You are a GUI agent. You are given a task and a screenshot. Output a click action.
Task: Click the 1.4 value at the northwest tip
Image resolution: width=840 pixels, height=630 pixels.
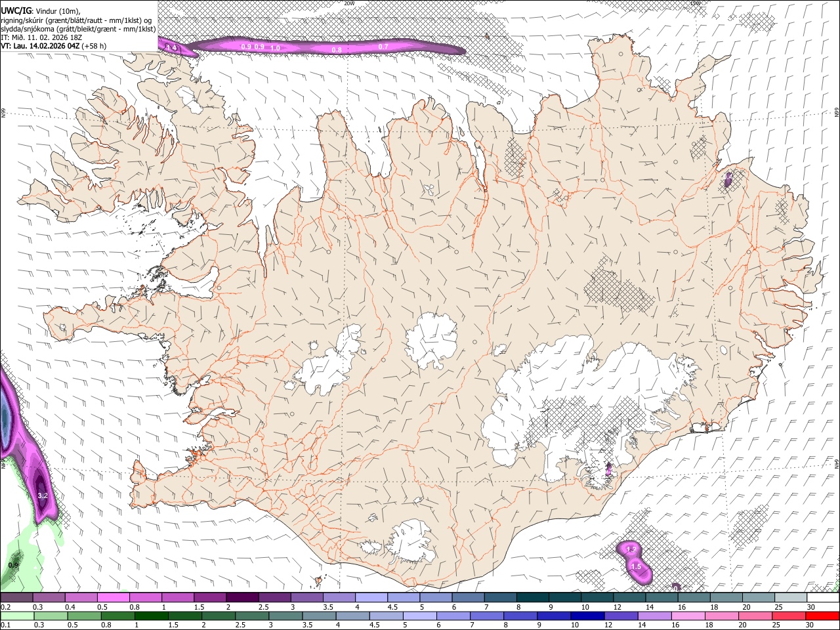click(172, 47)
